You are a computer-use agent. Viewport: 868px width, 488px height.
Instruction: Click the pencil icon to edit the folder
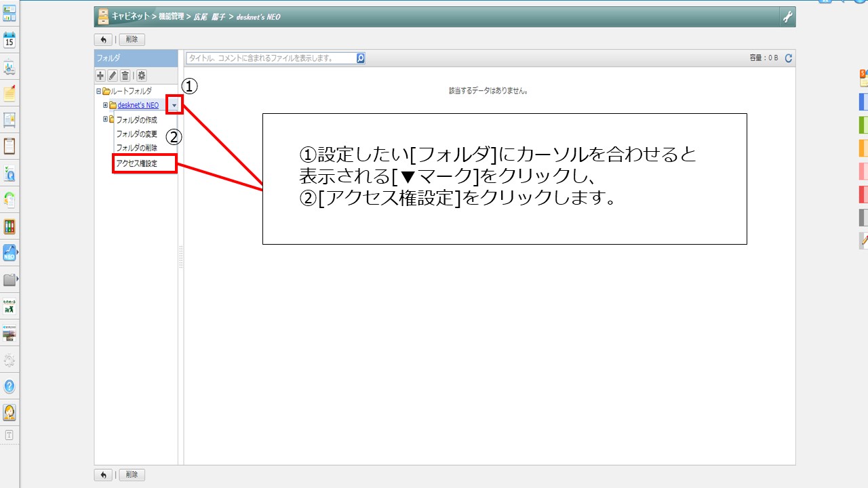[x=113, y=76]
